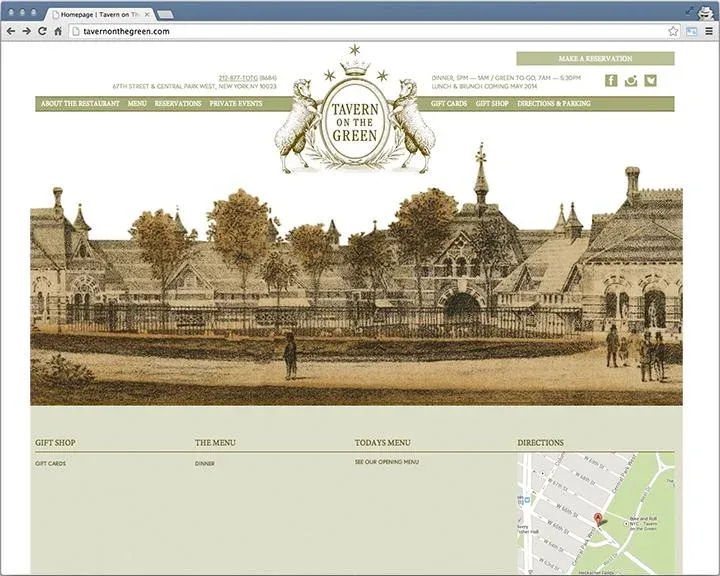Close the Homepage Tavern tab
720x576 pixels.
pyautogui.click(x=147, y=15)
